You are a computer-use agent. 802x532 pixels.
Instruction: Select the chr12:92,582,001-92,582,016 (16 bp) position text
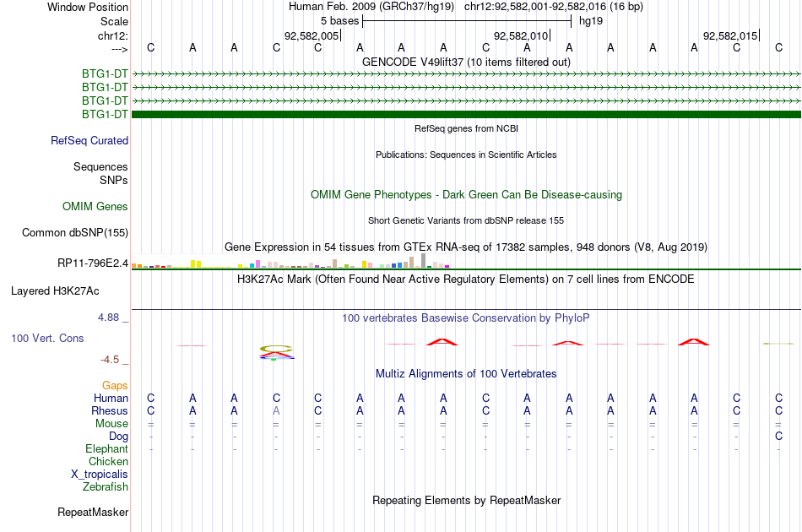[554, 7]
